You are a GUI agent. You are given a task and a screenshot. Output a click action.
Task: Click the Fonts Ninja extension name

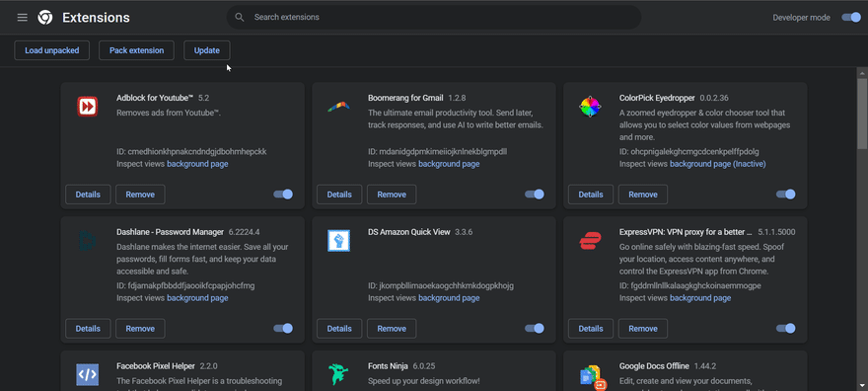(x=388, y=366)
